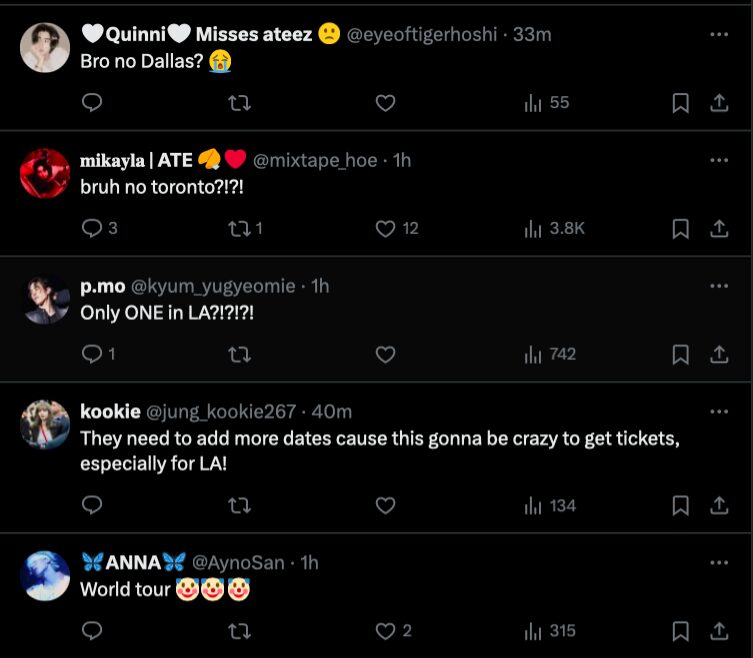Click Quinni's profile avatar

pos(45,46)
